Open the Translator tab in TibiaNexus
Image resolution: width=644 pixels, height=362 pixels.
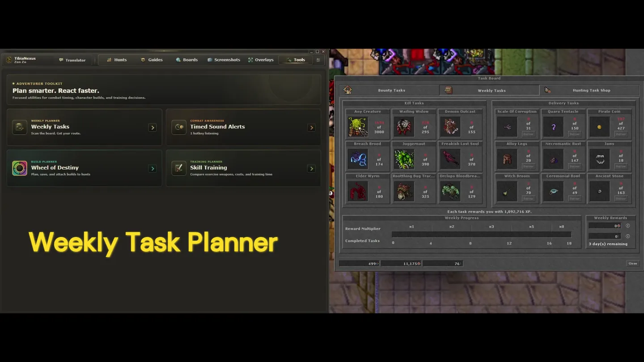coord(72,60)
